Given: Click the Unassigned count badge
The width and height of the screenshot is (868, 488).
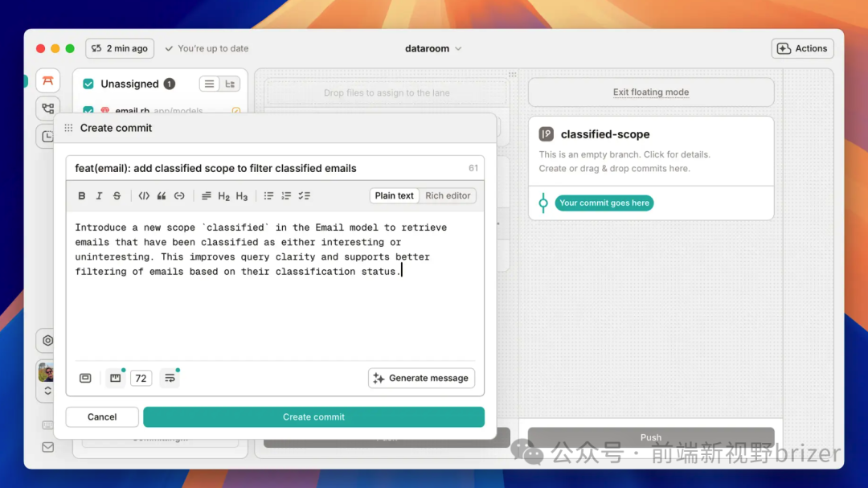Looking at the screenshot, I should (170, 84).
